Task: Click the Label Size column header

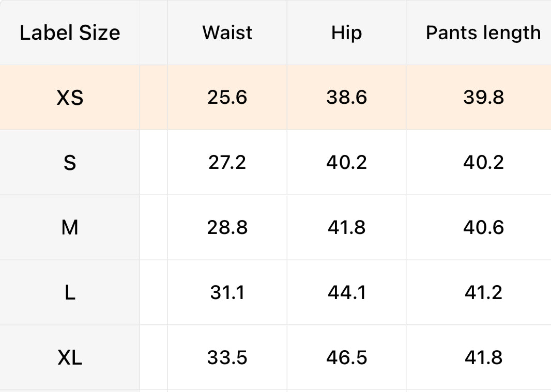Action: coord(70,33)
